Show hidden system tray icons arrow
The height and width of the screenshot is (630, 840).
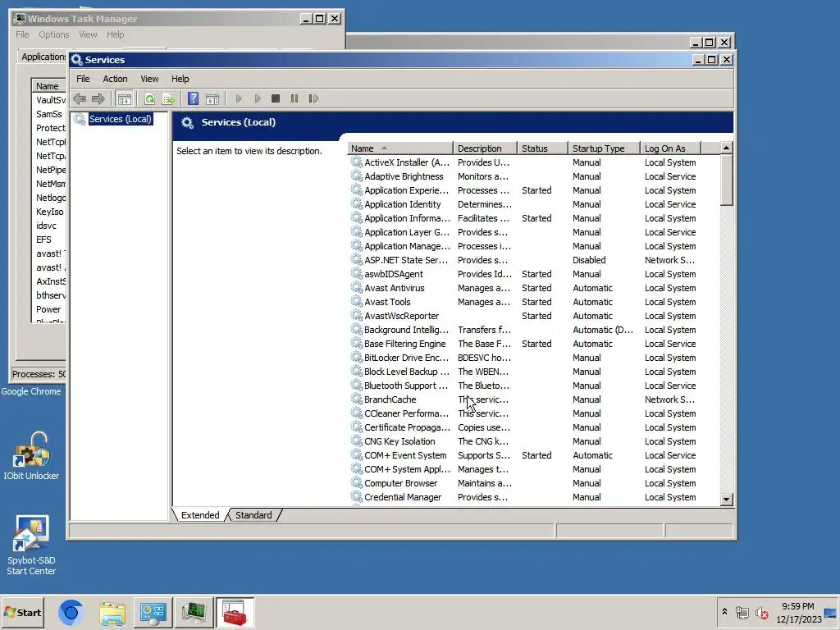tap(724, 611)
